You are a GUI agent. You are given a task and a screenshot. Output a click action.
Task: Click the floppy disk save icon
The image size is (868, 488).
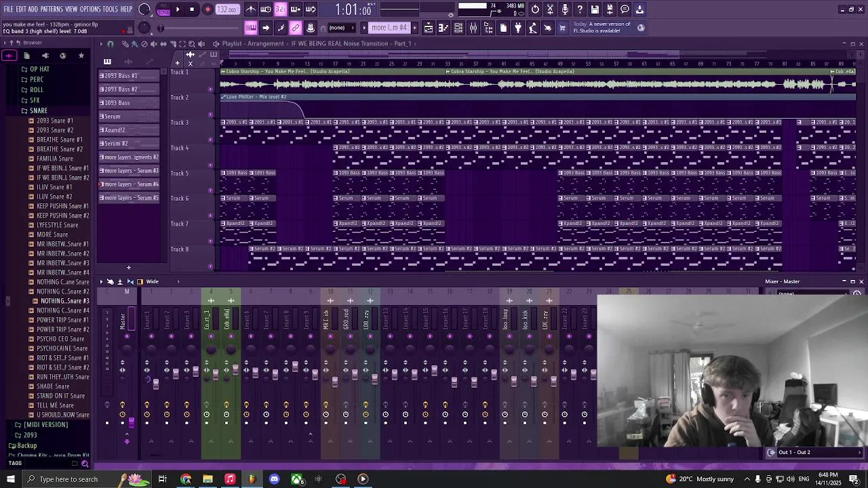(595, 9)
